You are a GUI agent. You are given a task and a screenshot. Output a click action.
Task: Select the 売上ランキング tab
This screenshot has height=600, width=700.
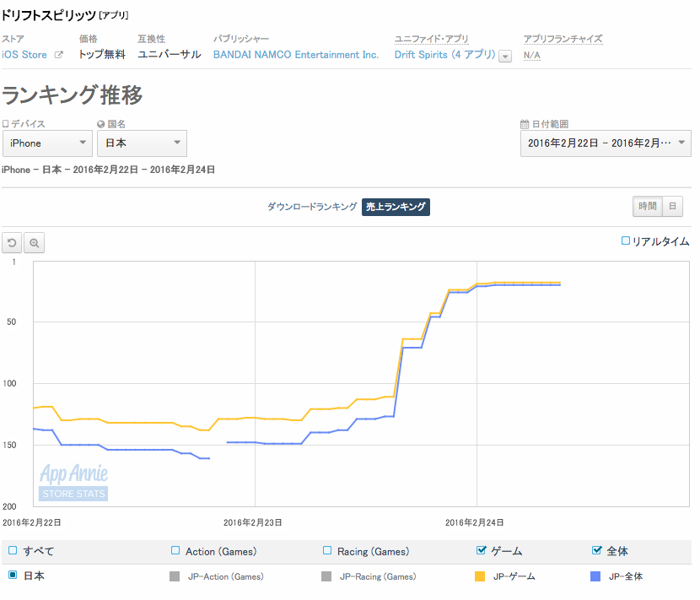pyautogui.click(x=396, y=207)
